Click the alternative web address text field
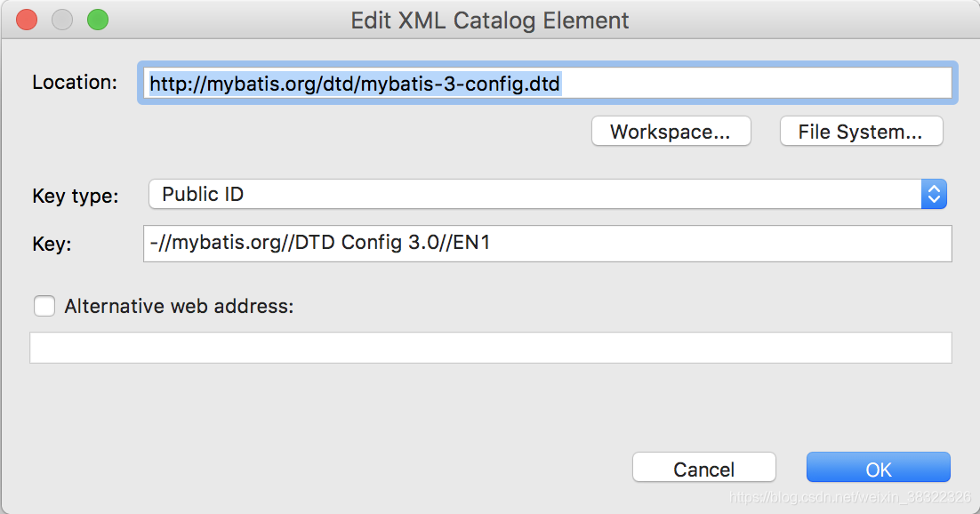The width and height of the screenshot is (980, 514). (491, 348)
